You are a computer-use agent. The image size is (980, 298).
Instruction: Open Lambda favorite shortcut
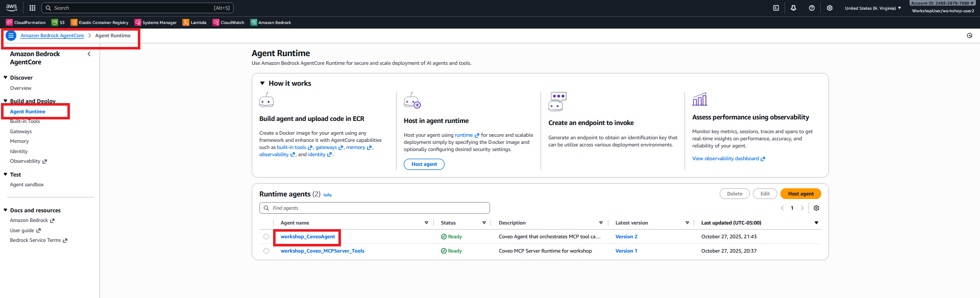(194, 22)
